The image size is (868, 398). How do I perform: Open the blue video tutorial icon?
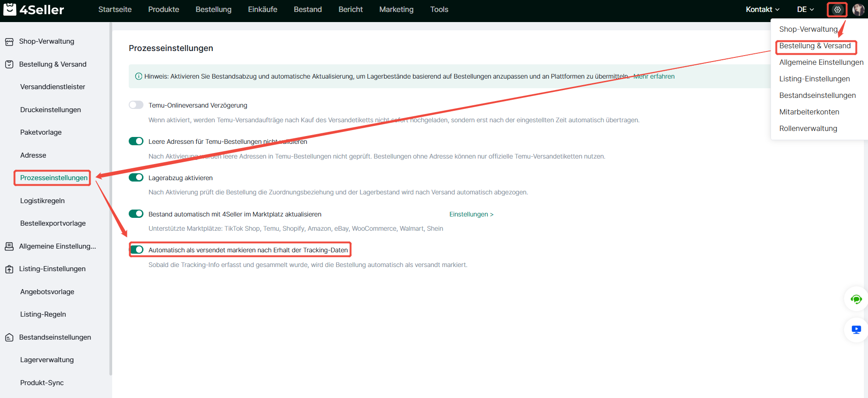(x=856, y=330)
